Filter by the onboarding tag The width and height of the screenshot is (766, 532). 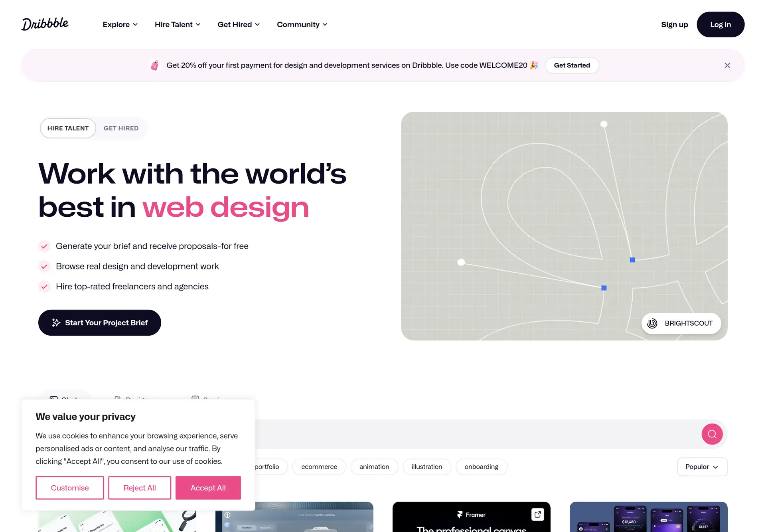pyautogui.click(x=482, y=467)
